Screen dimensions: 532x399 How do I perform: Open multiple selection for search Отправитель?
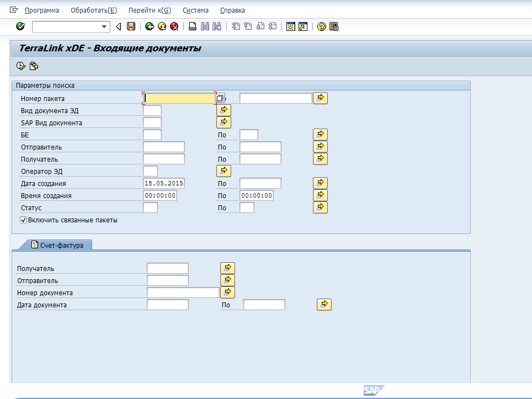320,147
